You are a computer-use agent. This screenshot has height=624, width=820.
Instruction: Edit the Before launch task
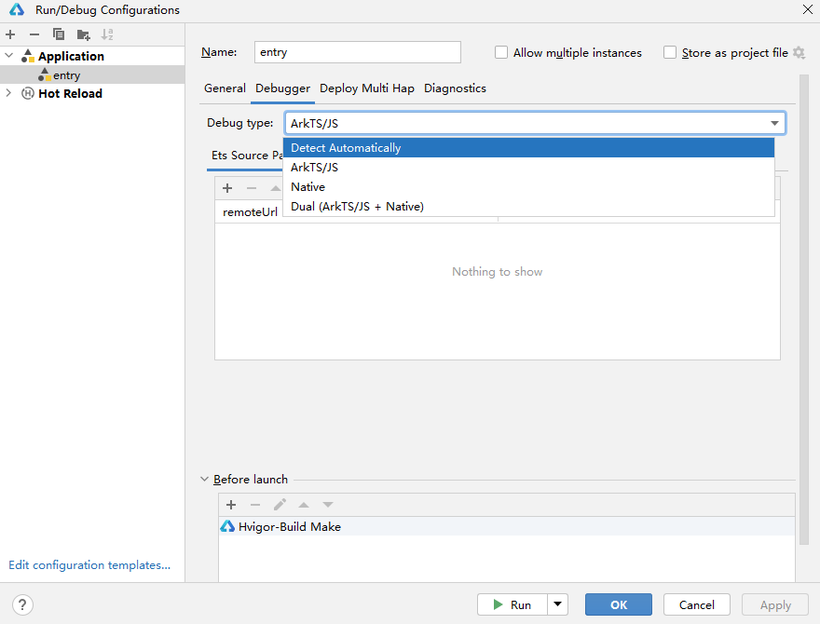point(280,505)
